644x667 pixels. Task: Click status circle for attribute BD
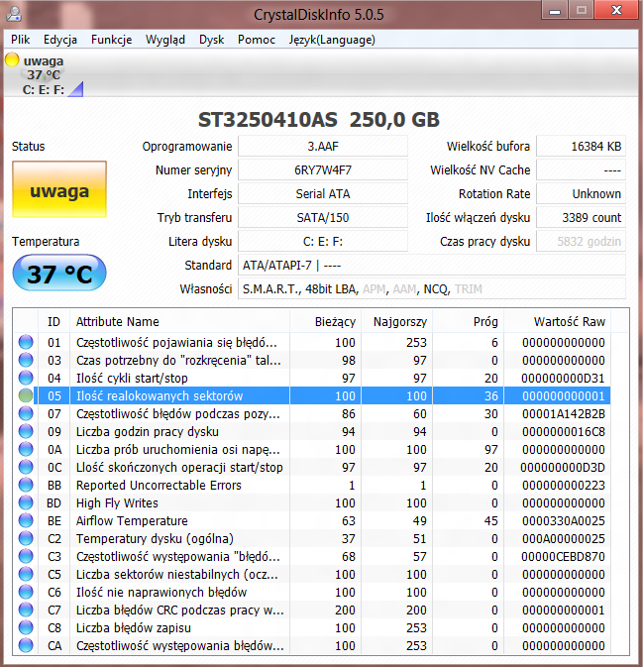pyautogui.click(x=26, y=502)
